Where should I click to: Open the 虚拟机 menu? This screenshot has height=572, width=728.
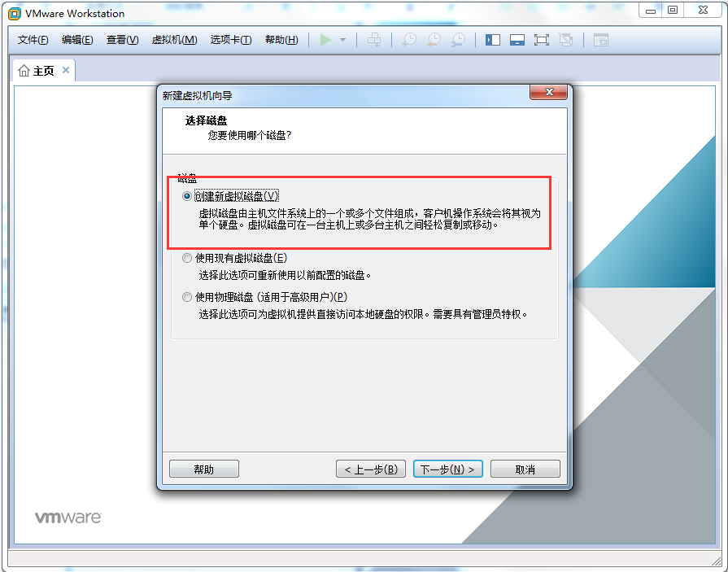(x=174, y=40)
